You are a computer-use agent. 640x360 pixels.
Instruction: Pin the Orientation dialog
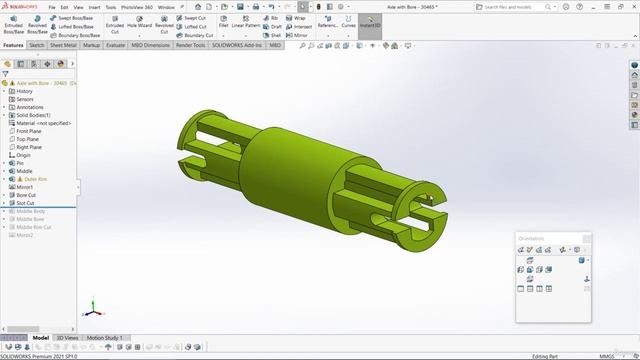587,238
